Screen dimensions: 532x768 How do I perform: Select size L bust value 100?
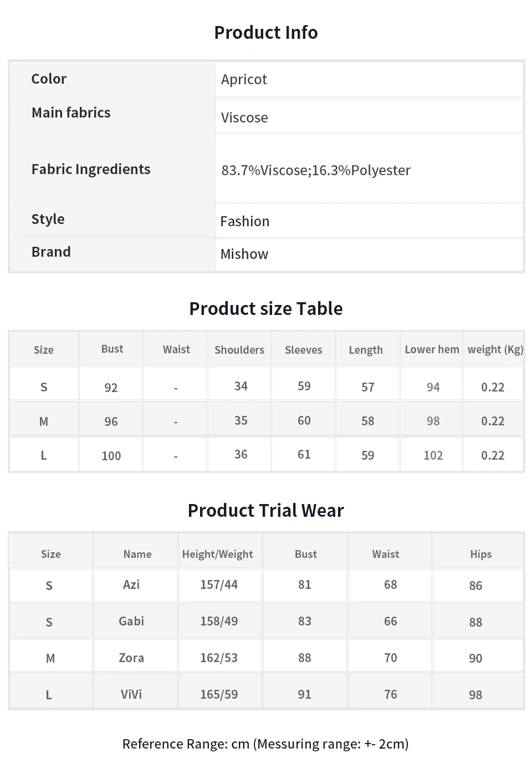click(x=111, y=456)
